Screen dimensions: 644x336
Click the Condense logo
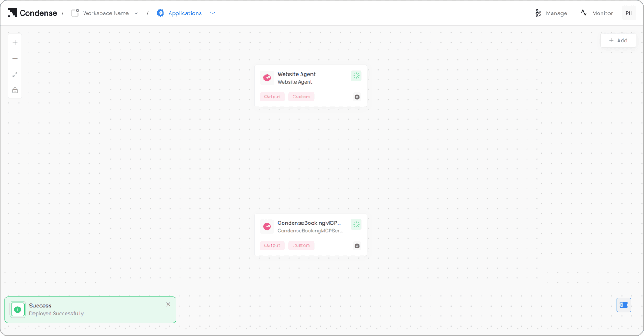(33, 13)
